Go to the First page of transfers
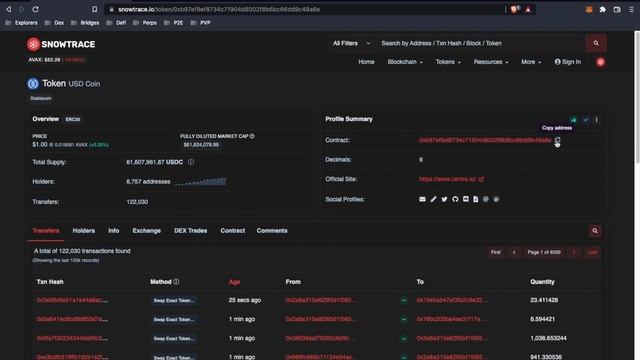640x360 pixels. 496,252
